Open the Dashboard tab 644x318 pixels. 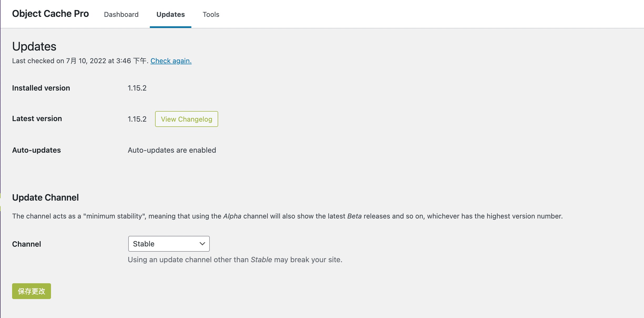121,14
